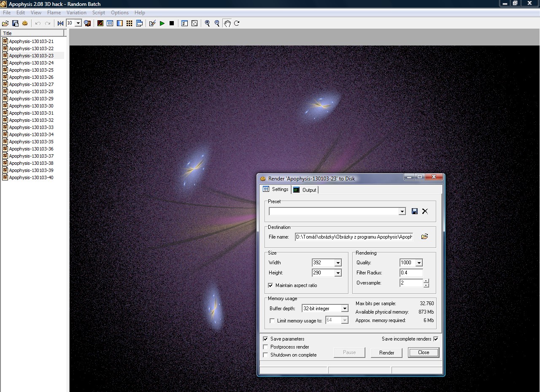Click the green Run script play icon

point(162,23)
